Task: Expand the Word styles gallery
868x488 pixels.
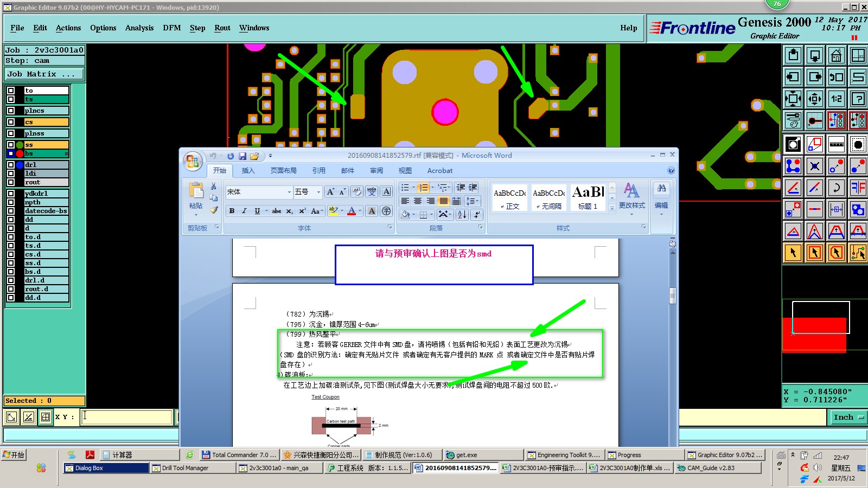Action: pyautogui.click(x=612, y=208)
